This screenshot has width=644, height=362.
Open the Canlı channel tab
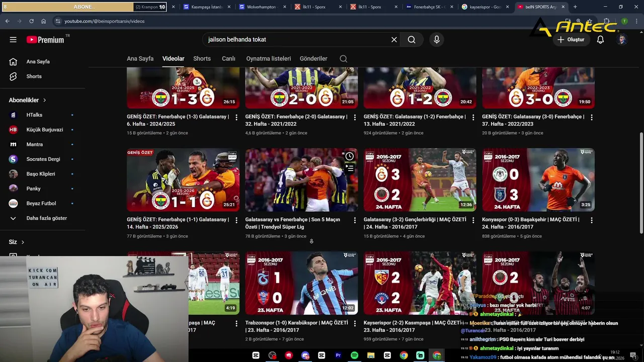(228, 59)
